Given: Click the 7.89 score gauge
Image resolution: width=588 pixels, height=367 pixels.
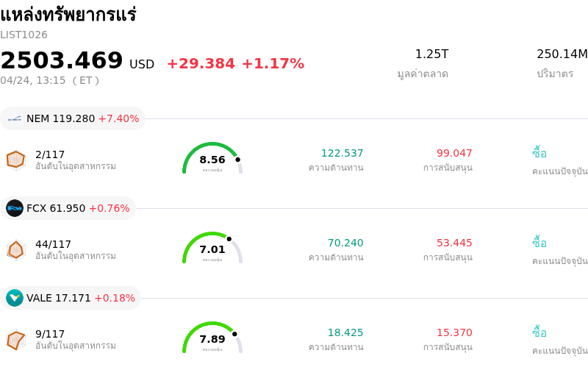Looking at the screenshot, I should point(212,338).
